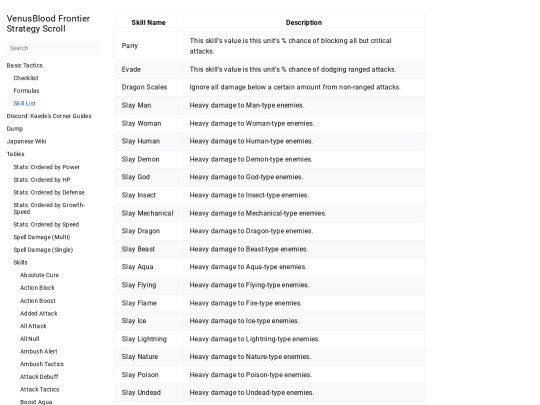Click the Search input field
The height and width of the screenshot is (405, 540).
pos(54,48)
